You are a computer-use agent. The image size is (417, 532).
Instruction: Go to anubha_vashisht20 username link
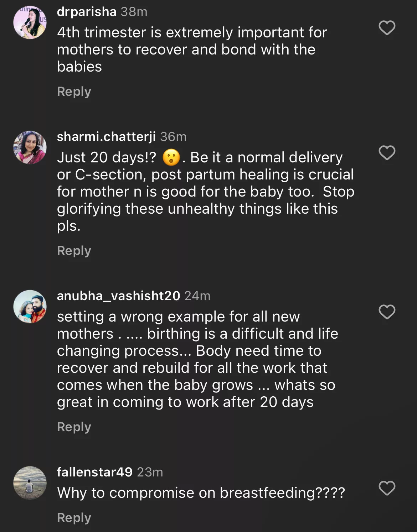point(118,296)
